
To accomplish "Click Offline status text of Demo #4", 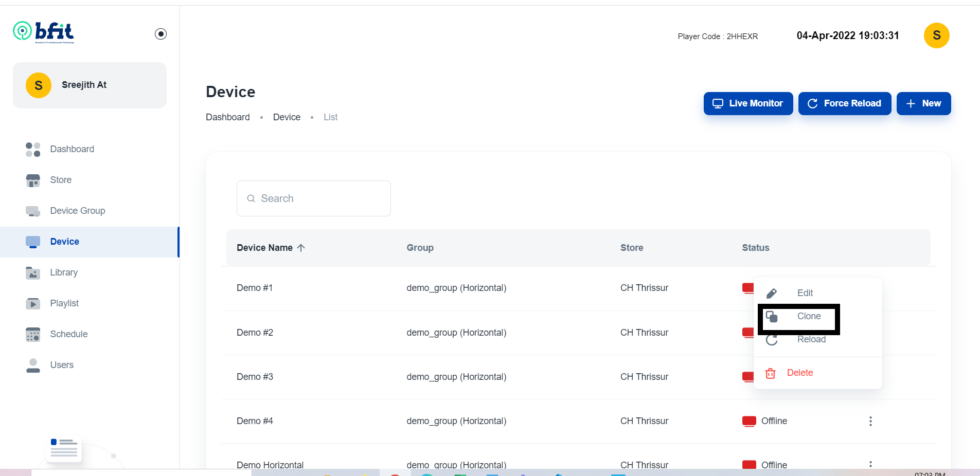I will tap(774, 421).
